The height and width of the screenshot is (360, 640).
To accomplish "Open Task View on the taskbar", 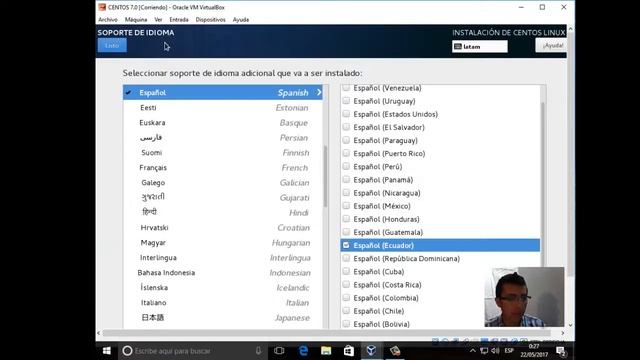I will [x=279, y=351].
